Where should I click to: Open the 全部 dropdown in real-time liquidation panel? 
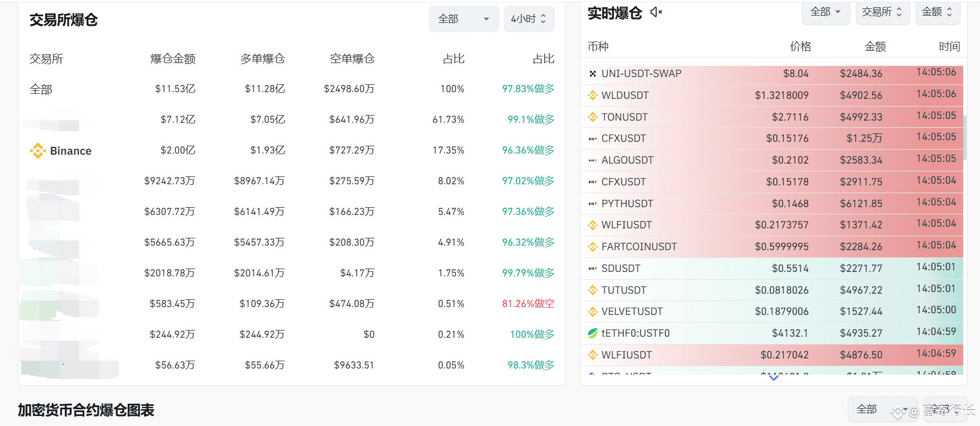[826, 12]
